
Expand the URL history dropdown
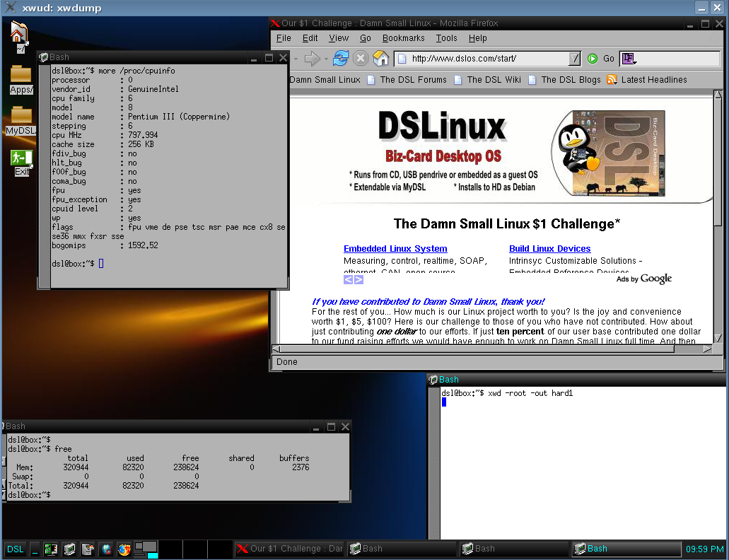coord(575,59)
